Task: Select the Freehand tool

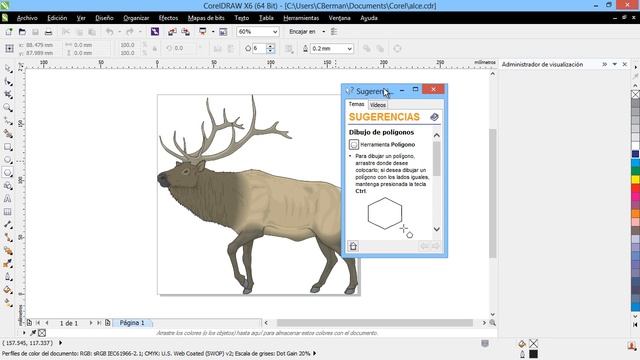Action: pos(8,121)
